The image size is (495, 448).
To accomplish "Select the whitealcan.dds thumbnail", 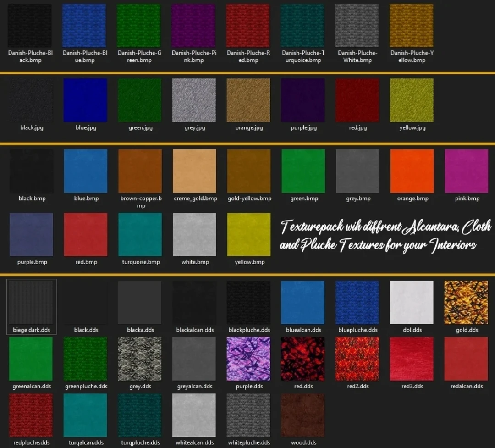I will (x=194, y=415).
